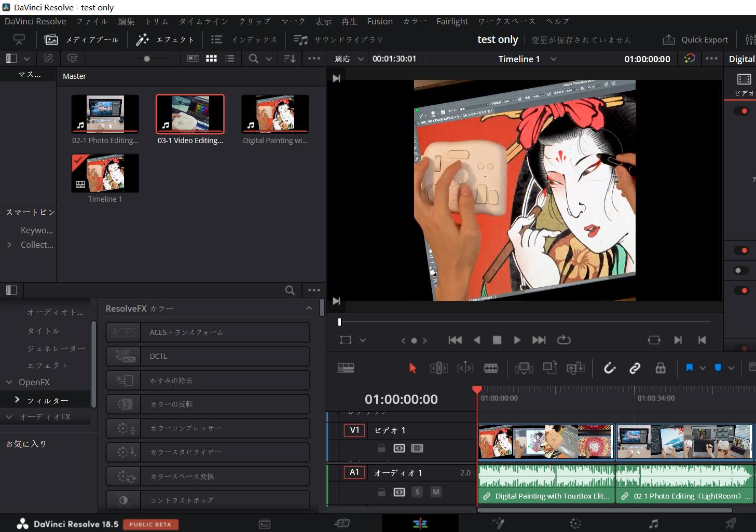Screen dimensions: 756x532
Task: Click the position lock icon in timeline toolbar
Action: (x=660, y=368)
